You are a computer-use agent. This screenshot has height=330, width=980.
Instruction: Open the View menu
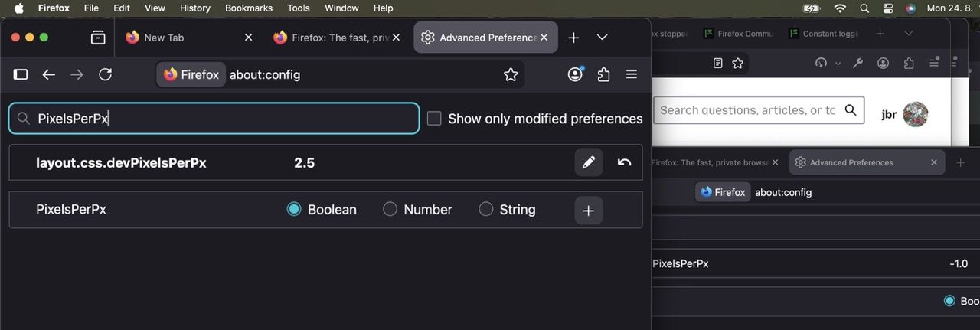(x=155, y=8)
